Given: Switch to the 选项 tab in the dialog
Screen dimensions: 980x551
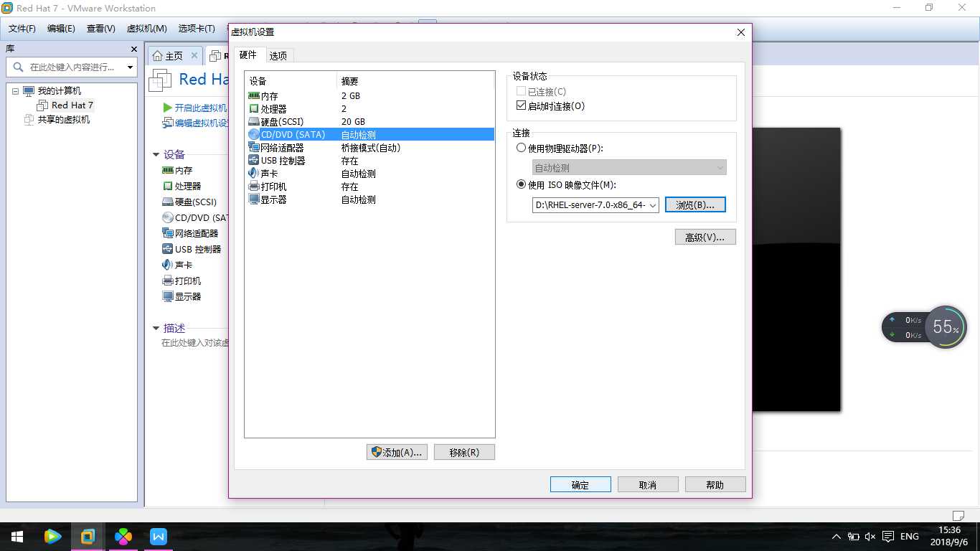Looking at the screenshot, I should click(x=278, y=56).
